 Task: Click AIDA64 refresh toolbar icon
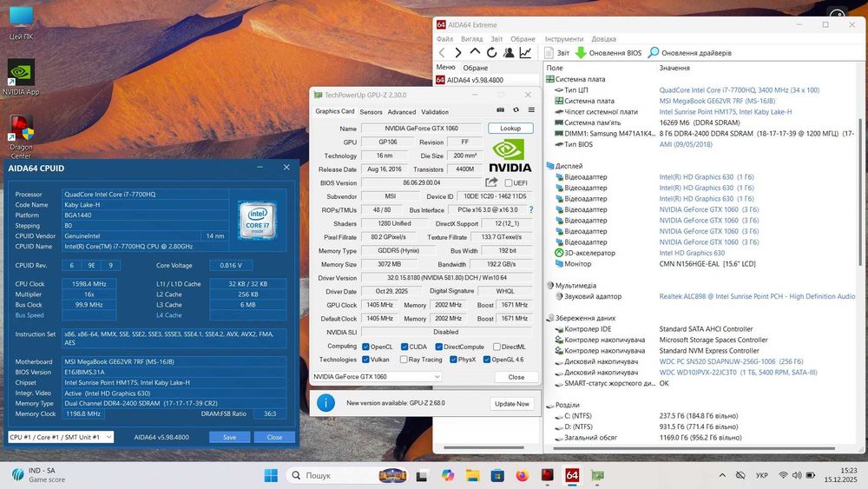(x=492, y=53)
